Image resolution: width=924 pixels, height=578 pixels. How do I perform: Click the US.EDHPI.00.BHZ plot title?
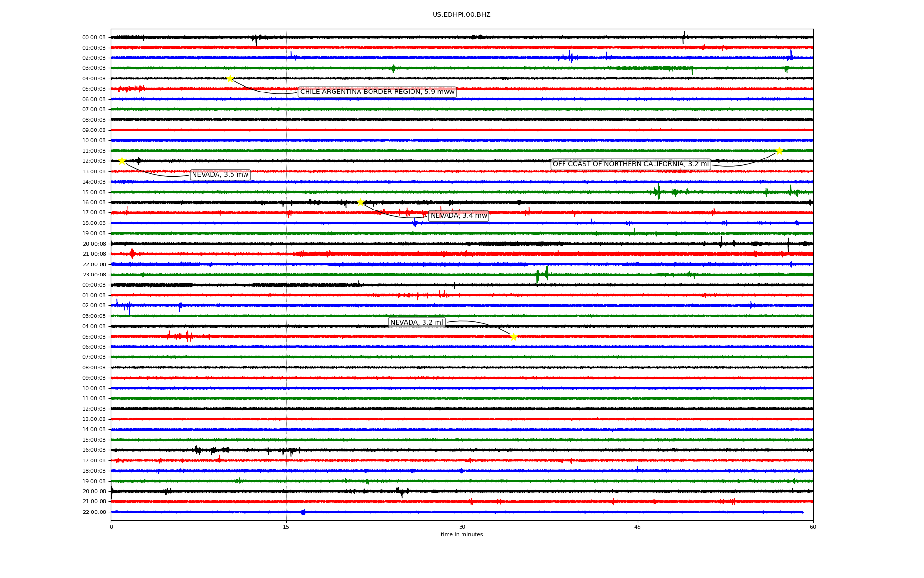(461, 15)
